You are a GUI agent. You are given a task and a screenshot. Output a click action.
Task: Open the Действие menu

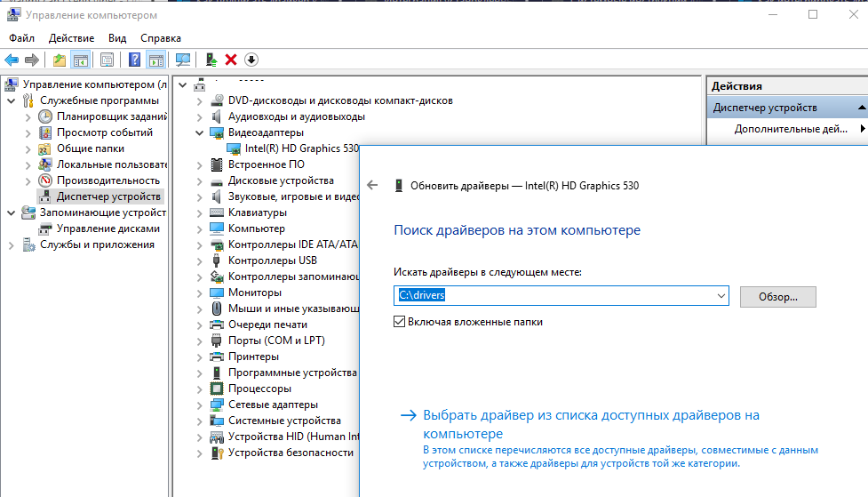[71, 38]
